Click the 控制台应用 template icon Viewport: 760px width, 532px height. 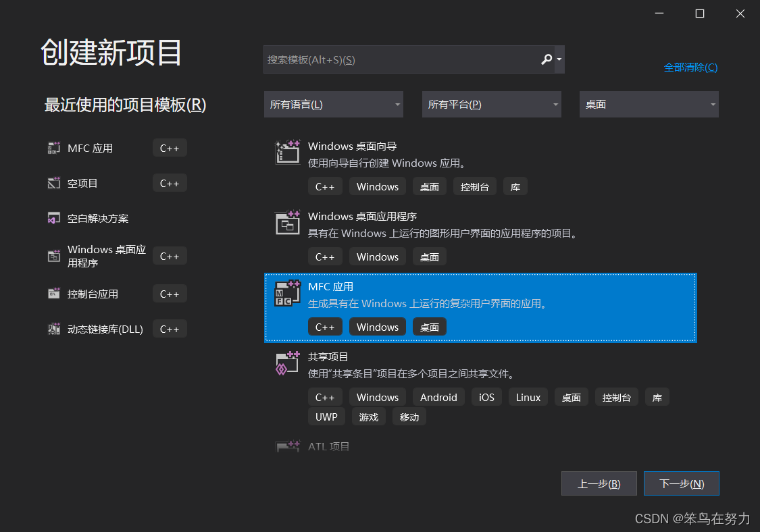[54, 294]
